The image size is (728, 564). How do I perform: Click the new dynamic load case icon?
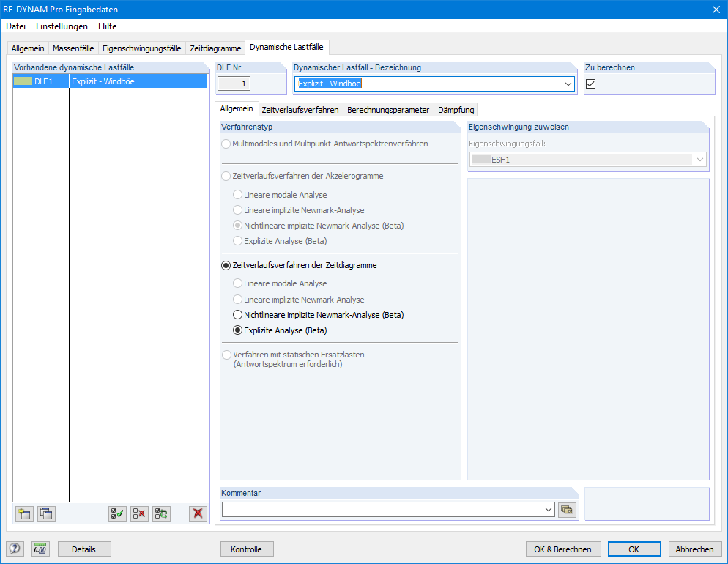tap(24, 513)
